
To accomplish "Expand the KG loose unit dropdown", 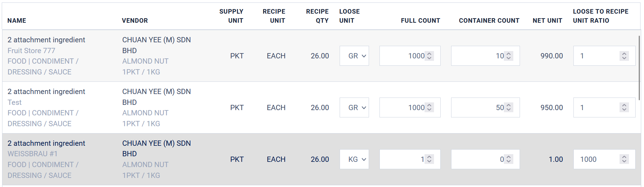I will click(354, 159).
